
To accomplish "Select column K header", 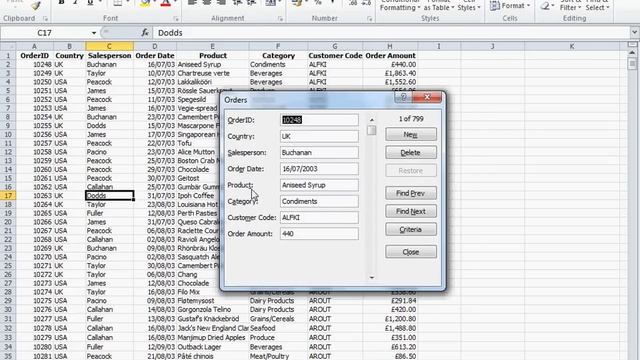I will (x=571, y=46).
